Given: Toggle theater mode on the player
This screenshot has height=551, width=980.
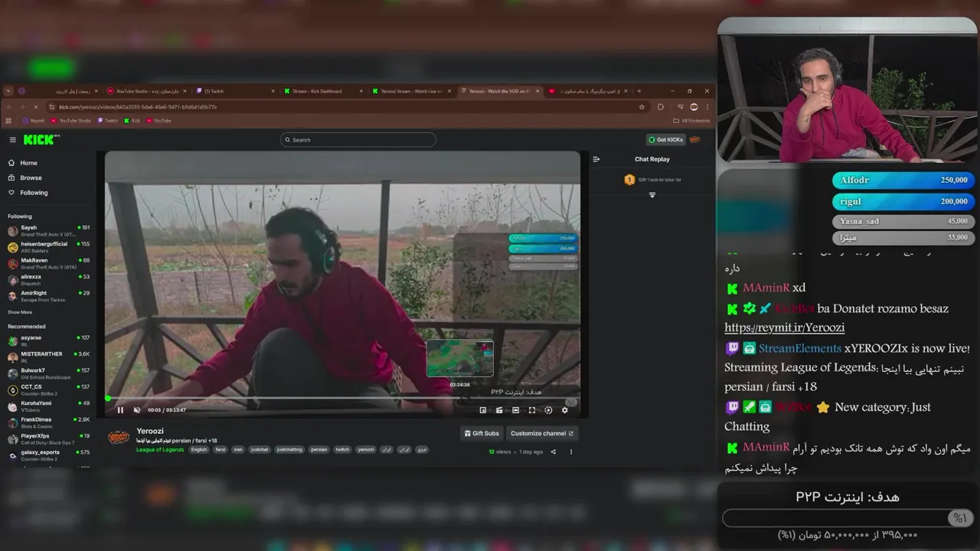Looking at the screenshot, I should coord(515,410).
